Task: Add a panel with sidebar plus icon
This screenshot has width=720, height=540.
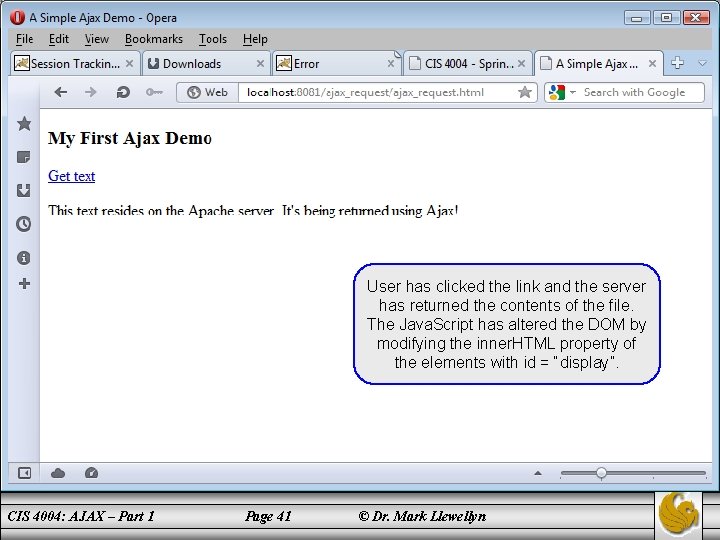Action: coord(24,283)
